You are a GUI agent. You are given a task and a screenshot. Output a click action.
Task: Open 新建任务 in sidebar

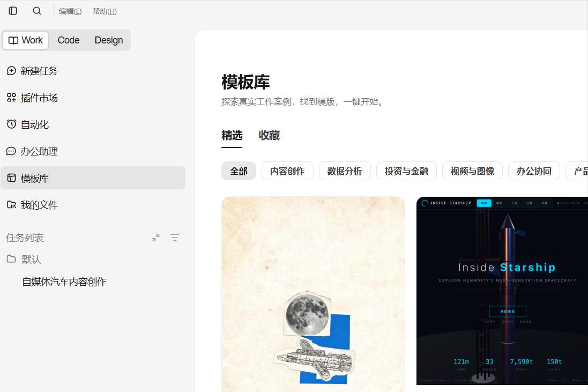(x=93, y=71)
